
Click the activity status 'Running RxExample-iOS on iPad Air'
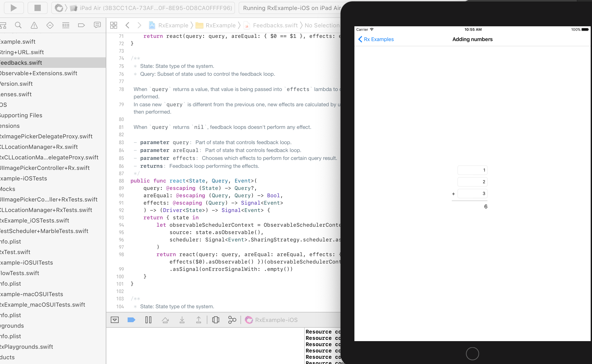[x=291, y=8]
